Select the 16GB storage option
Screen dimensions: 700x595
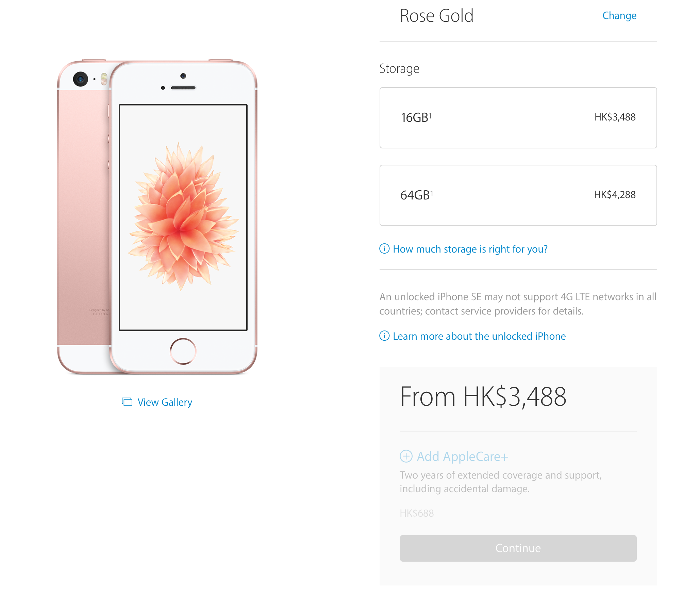coord(518,118)
